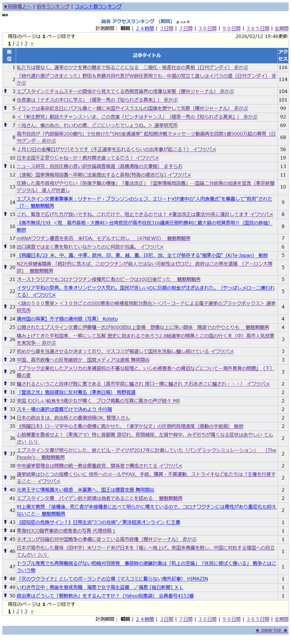Click the up arrow icon beside rank 28
This screenshot has height=644, width=291.
click(5, 359)
